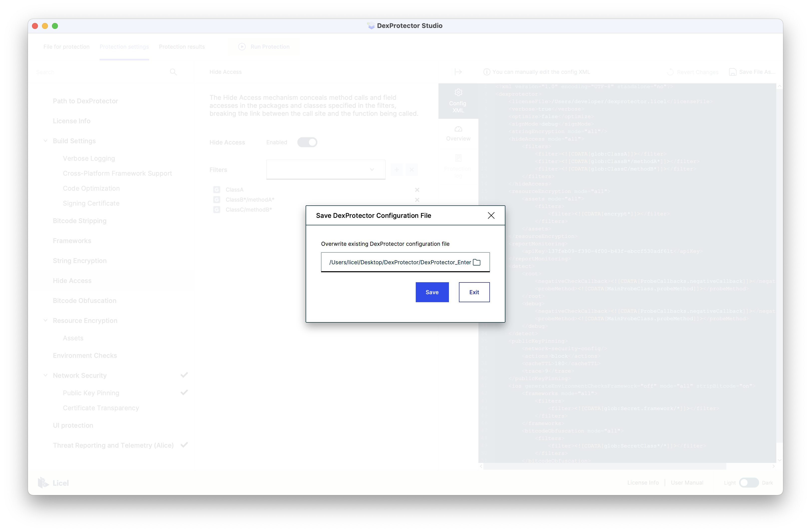Select Bitcode Stripping setting
Screen dimensions: 811x532
[x=79, y=221]
